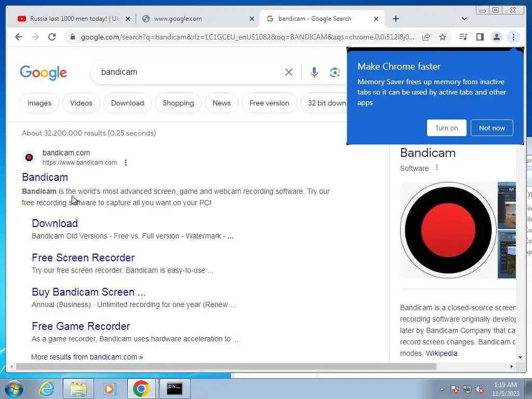
Task: Open Windows Media Player taskbar icon
Action: [110, 389]
